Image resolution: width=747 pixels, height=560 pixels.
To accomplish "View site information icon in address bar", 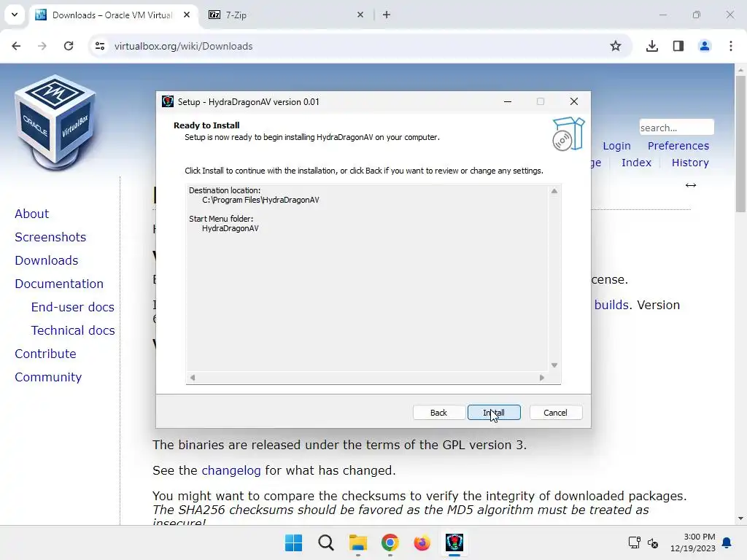I will (100, 46).
